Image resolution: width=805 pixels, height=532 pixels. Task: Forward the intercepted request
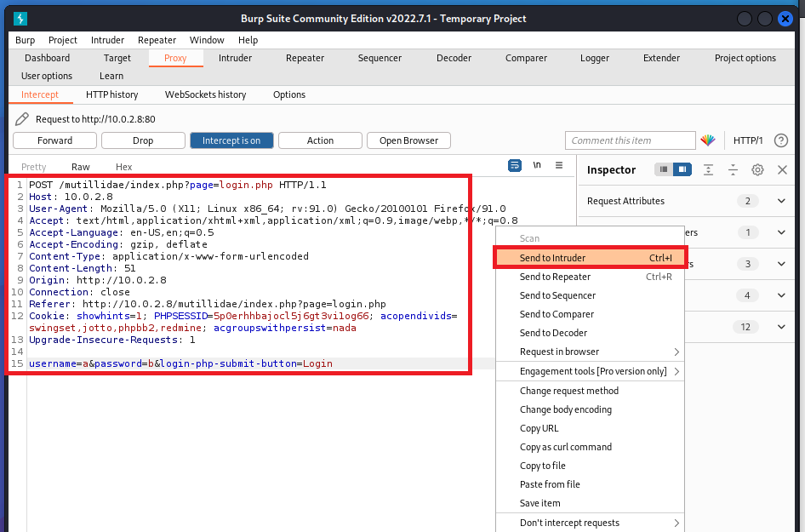coord(55,140)
